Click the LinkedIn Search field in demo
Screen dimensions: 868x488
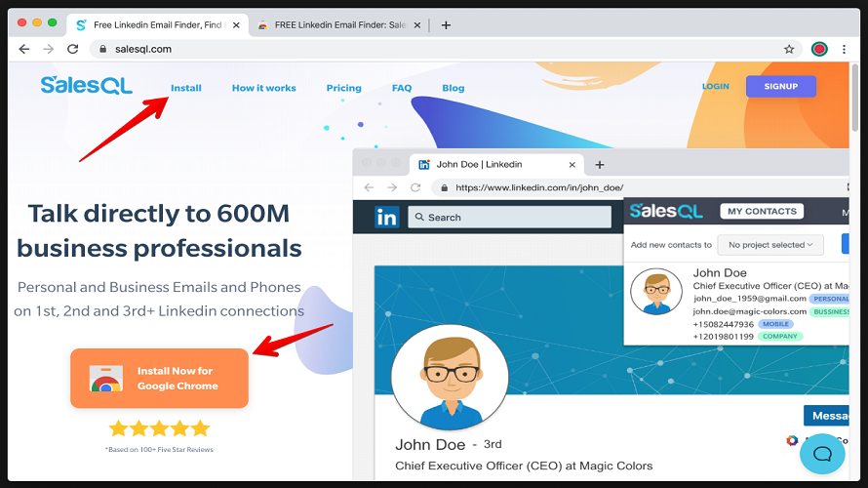510,217
